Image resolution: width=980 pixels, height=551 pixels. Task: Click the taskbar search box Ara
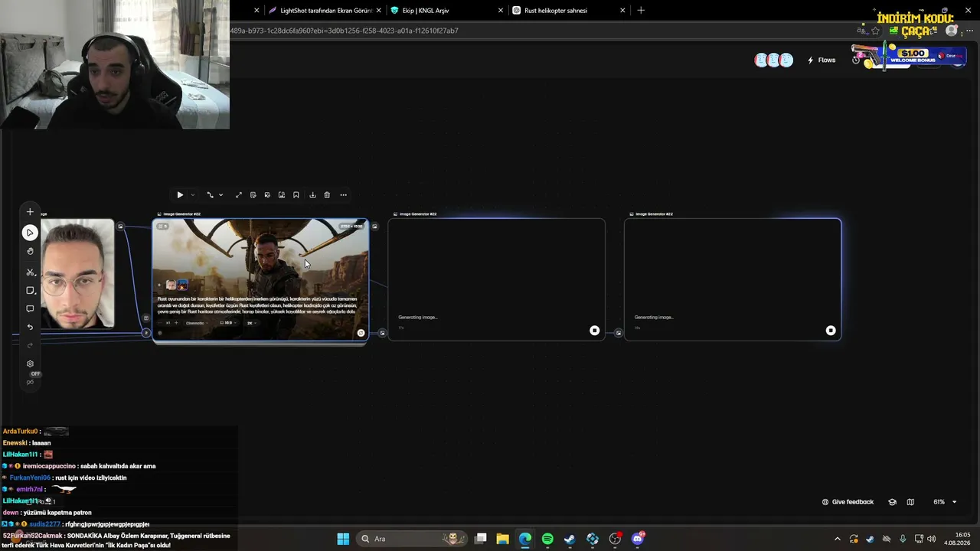point(413,539)
